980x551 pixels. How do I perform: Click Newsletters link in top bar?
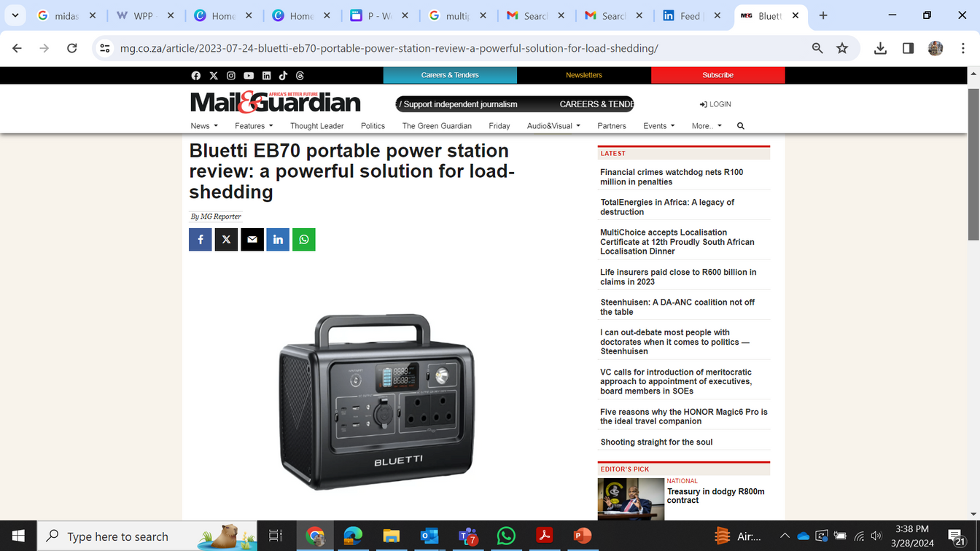click(x=584, y=75)
